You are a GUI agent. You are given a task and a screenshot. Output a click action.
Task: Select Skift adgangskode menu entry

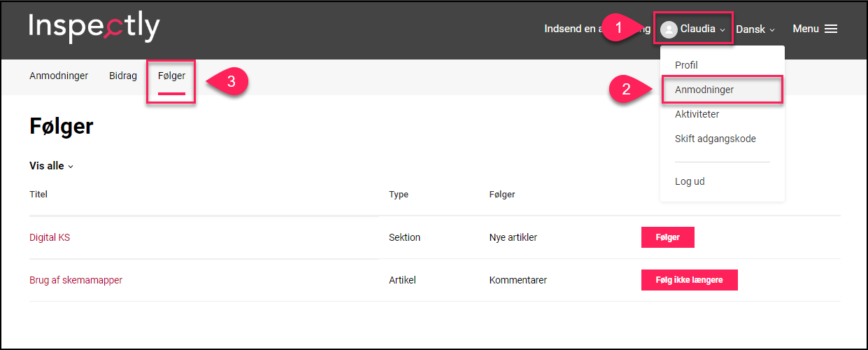coord(716,139)
